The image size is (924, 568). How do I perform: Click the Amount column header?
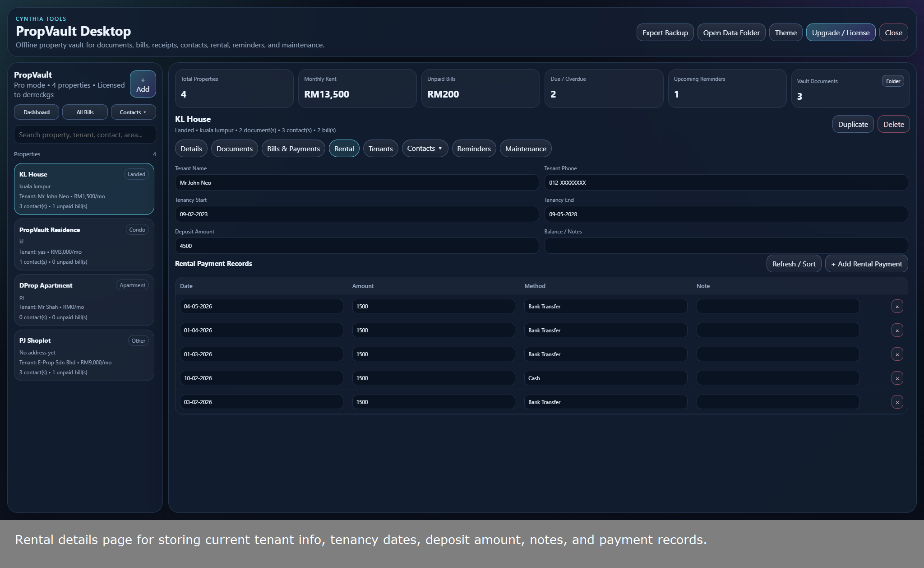pos(363,286)
